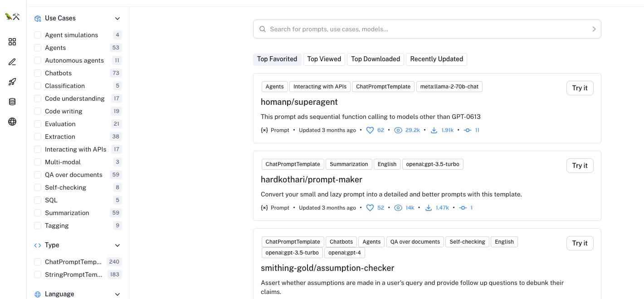
Task: Click the parrot and hammer logo icon
Action: pos(12,16)
